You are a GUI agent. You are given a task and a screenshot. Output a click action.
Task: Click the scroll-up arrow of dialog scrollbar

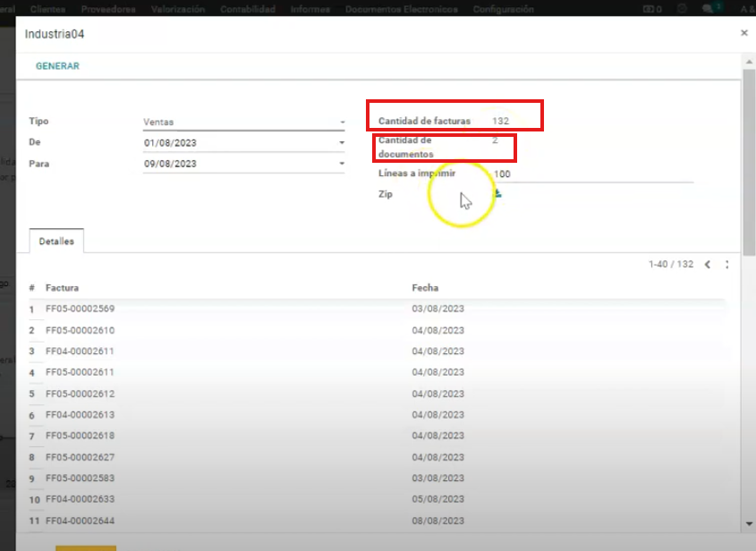tap(749, 60)
